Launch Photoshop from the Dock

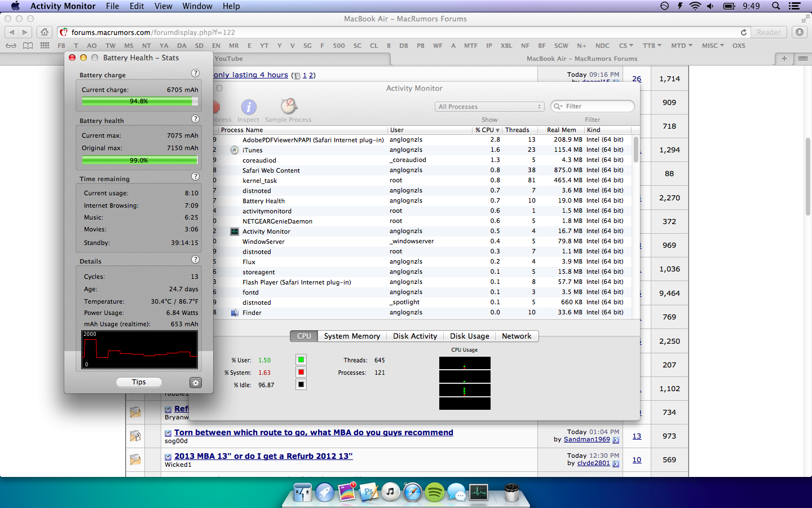tap(369, 492)
